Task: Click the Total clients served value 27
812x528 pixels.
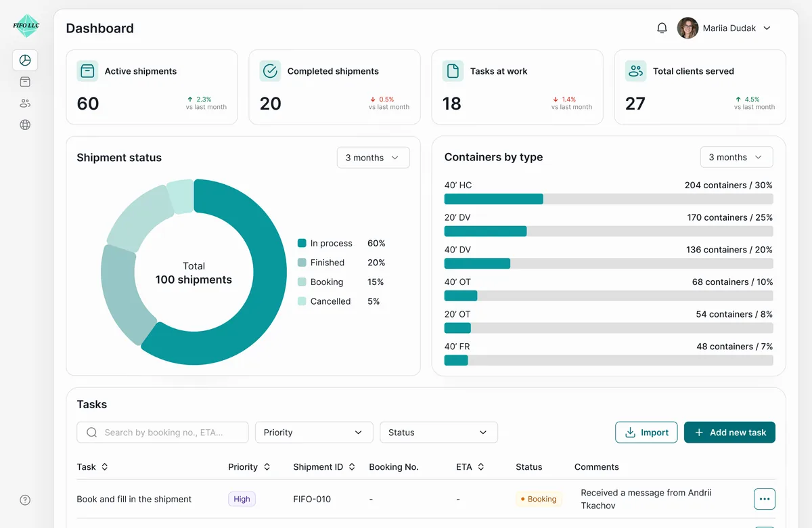Action: pyautogui.click(x=635, y=104)
